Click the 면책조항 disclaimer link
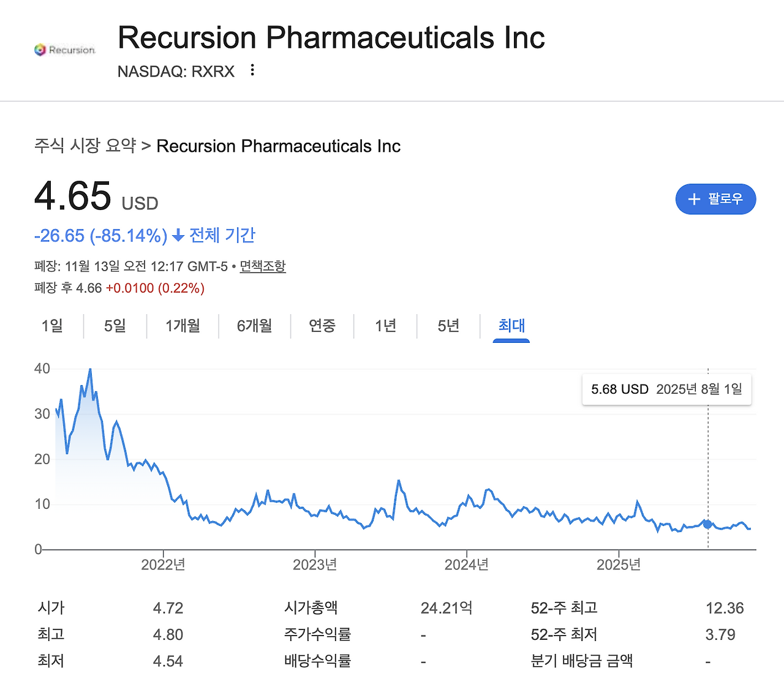 (x=262, y=266)
